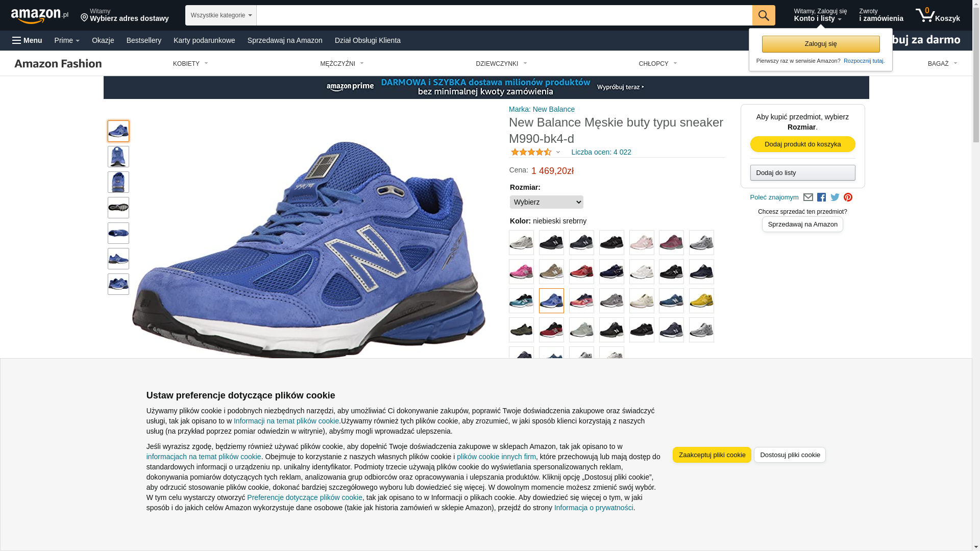Open the Wszystkie kategorie search dropdown
The image size is (980, 551).
(221, 15)
